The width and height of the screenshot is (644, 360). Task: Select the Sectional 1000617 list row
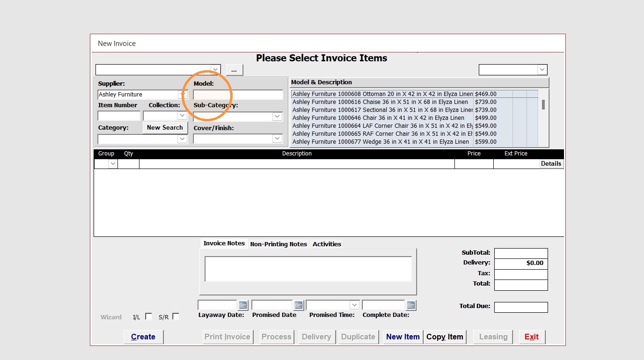point(414,110)
